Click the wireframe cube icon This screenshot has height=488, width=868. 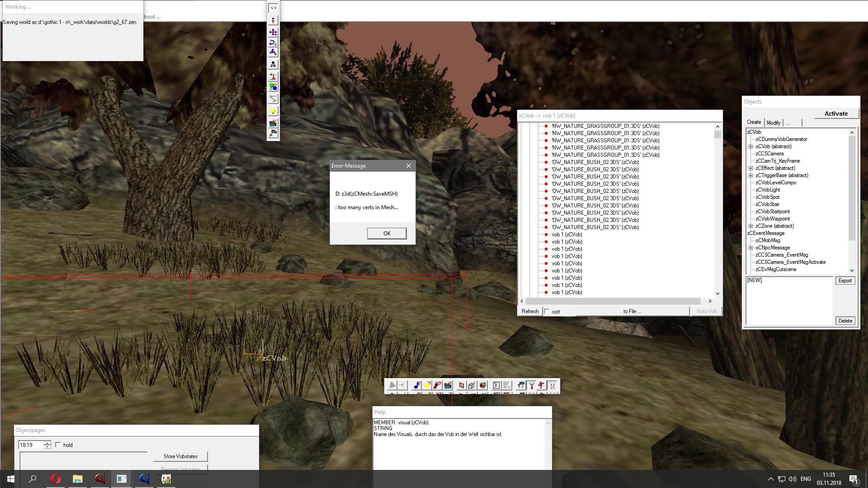(x=472, y=385)
